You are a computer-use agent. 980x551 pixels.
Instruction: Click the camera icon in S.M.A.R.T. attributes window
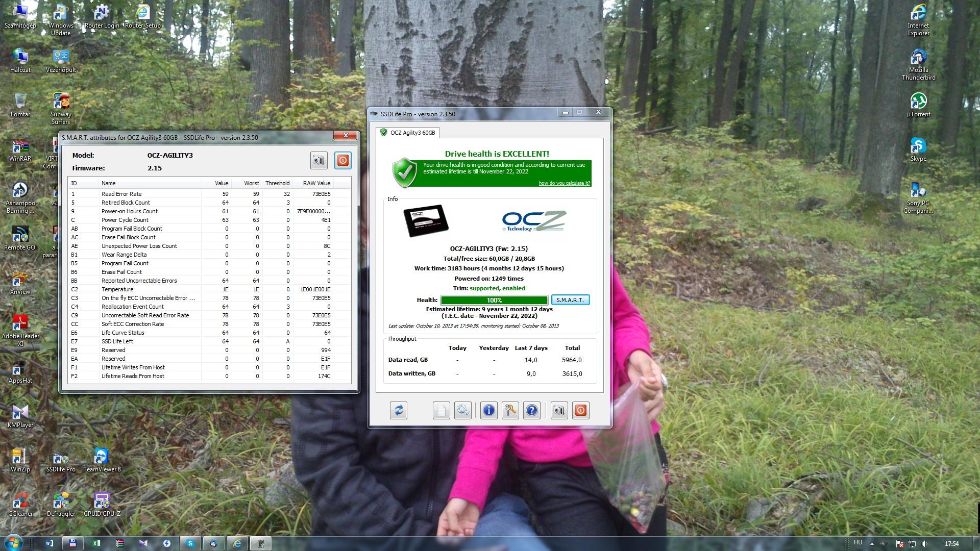click(319, 160)
